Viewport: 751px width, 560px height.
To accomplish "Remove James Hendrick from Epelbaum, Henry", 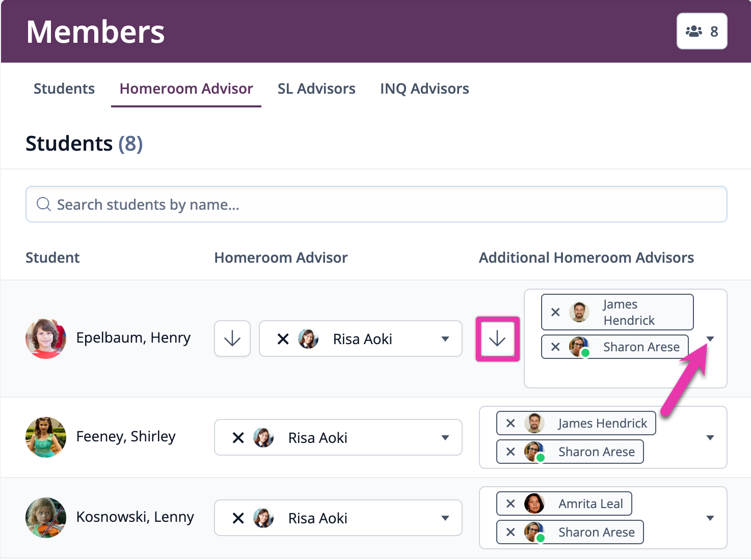I will (556, 312).
